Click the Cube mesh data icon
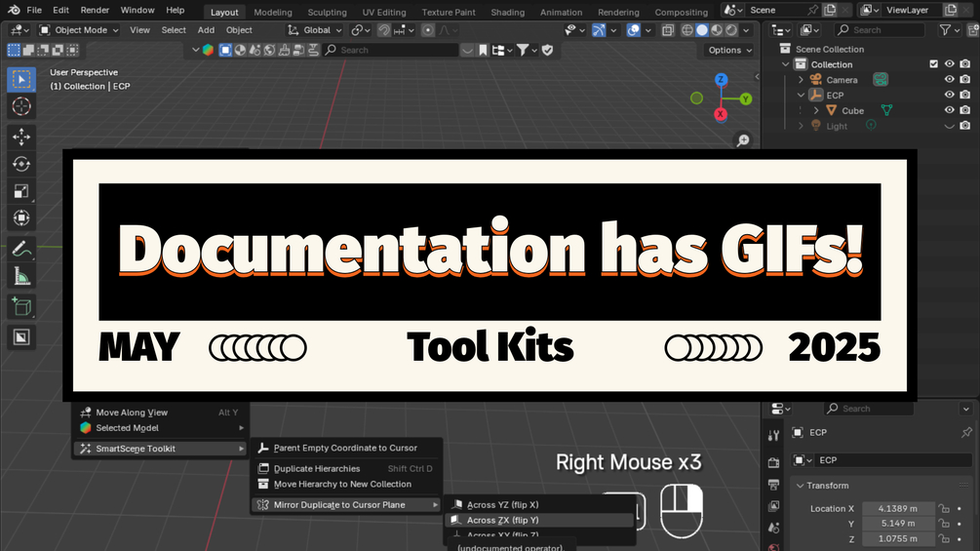 pyautogui.click(x=886, y=110)
